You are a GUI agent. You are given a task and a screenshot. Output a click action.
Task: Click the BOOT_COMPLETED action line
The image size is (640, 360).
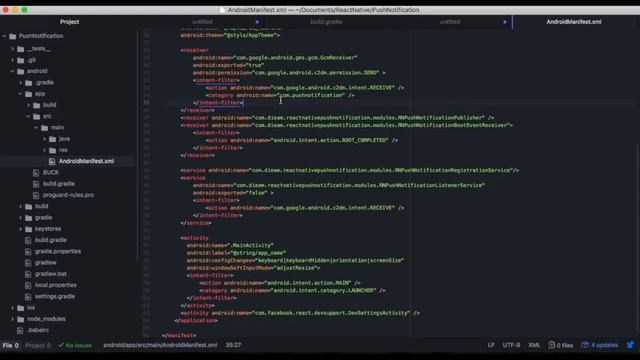[x=301, y=140]
